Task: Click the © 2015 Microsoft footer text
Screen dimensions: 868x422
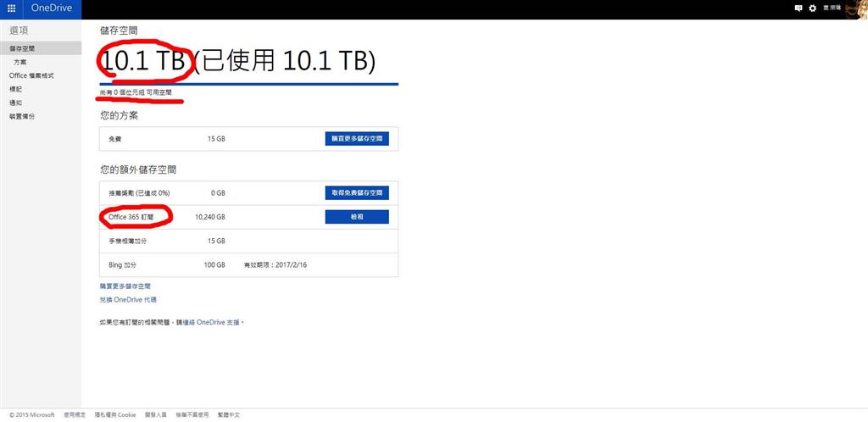Action: tap(32, 415)
